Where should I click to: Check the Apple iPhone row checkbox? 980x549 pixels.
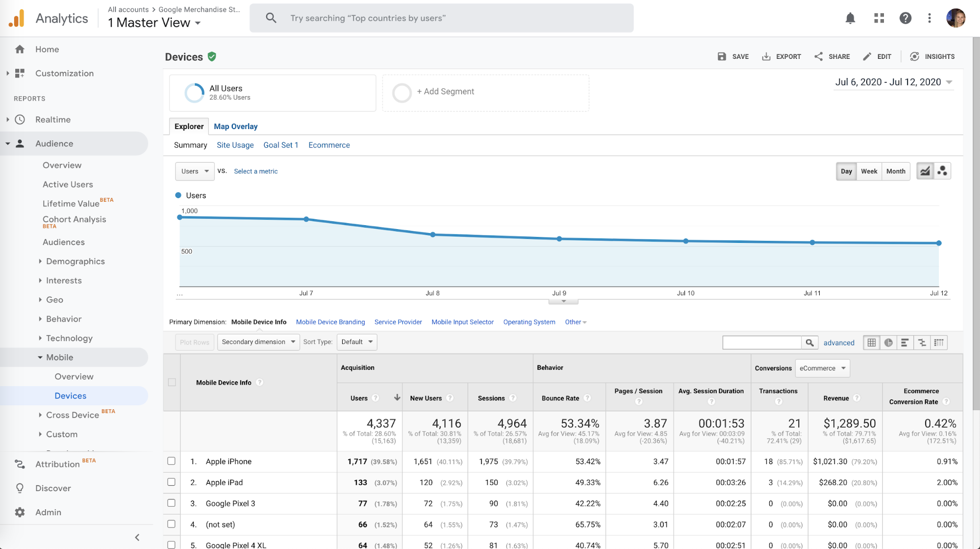pos(172,462)
